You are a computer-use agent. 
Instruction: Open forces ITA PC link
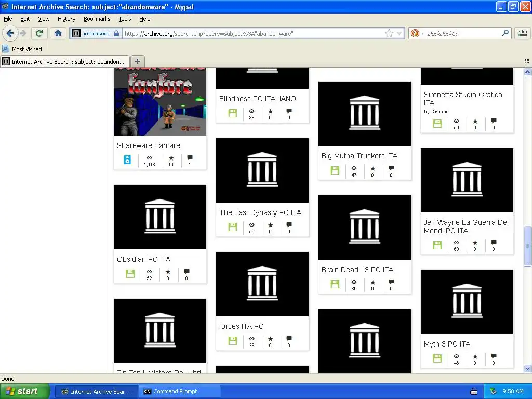click(x=241, y=326)
